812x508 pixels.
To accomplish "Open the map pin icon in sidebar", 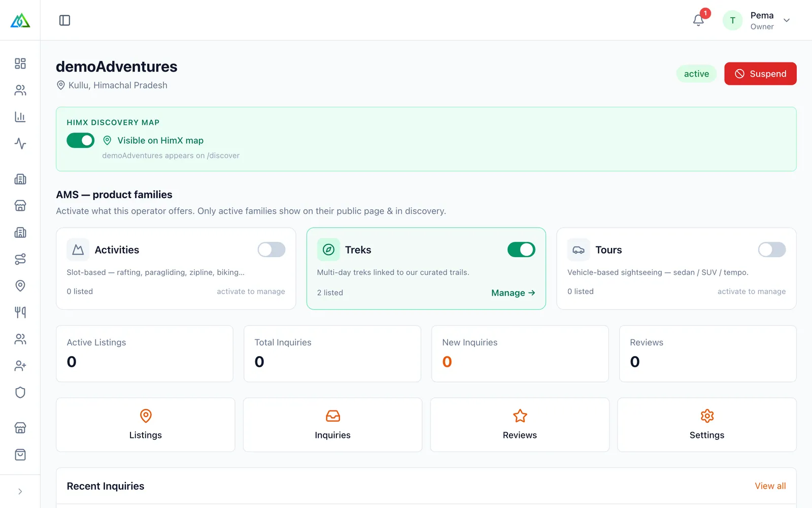I will 20,285.
